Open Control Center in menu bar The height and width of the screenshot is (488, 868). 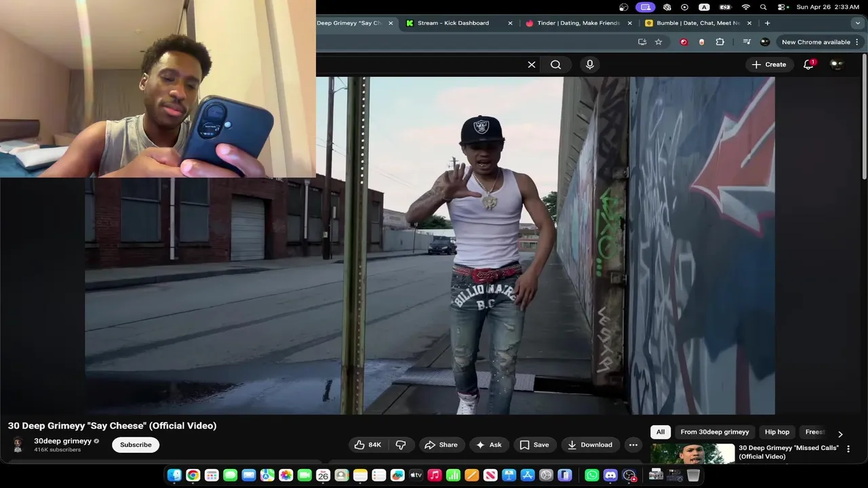click(782, 7)
